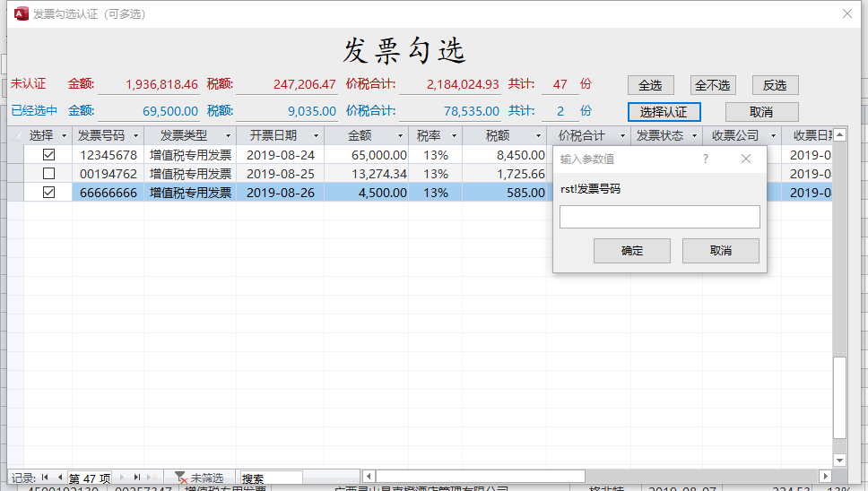This screenshot has width=868, height=491.
Task: Click date cell 2019-08-26
Action: (x=280, y=193)
